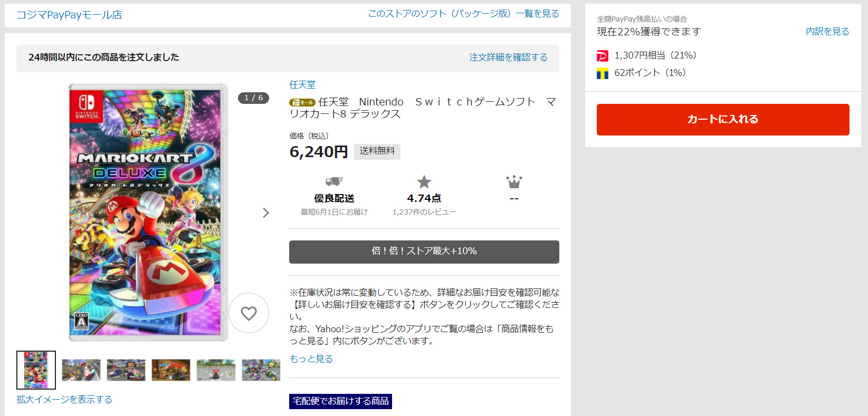Open 任天堂 brand link
The image size is (868, 416).
click(x=302, y=84)
